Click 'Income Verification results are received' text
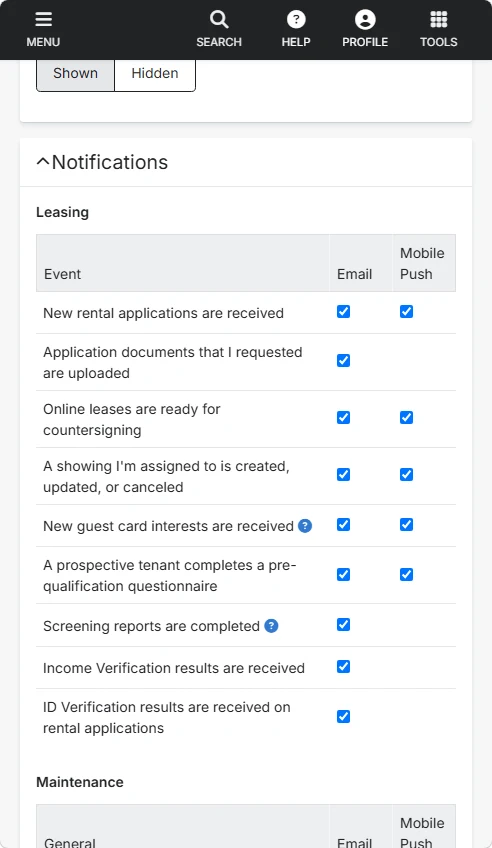492x848 pixels. click(x=174, y=668)
